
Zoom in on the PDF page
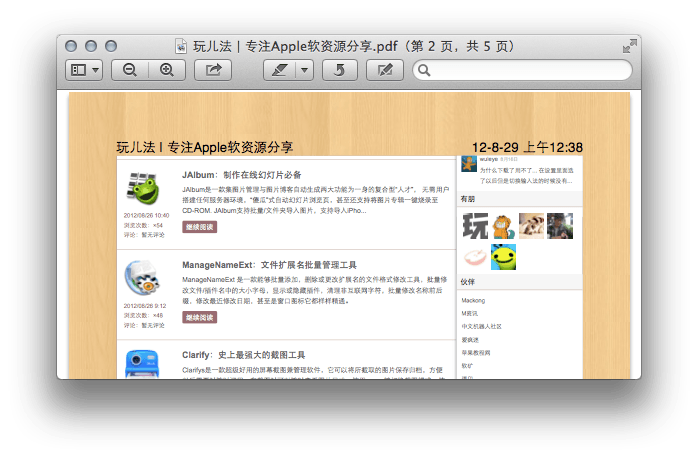click(167, 70)
